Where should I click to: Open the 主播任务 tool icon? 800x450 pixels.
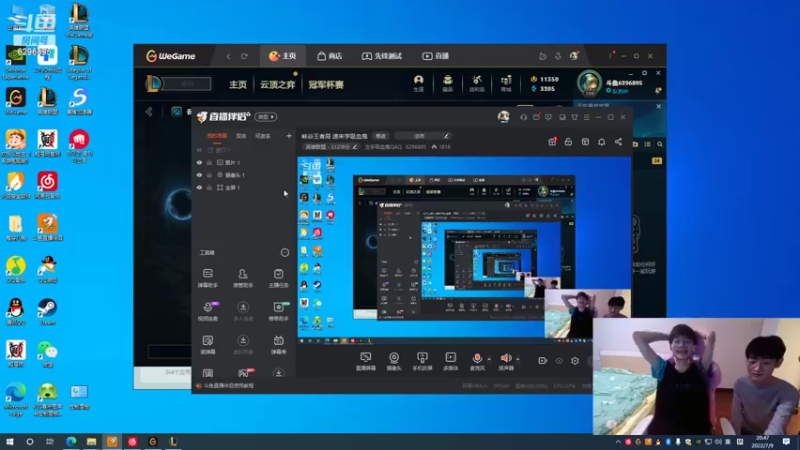(279, 278)
